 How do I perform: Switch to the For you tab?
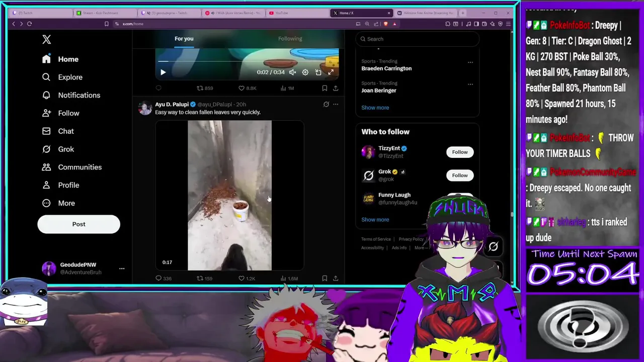pyautogui.click(x=184, y=39)
